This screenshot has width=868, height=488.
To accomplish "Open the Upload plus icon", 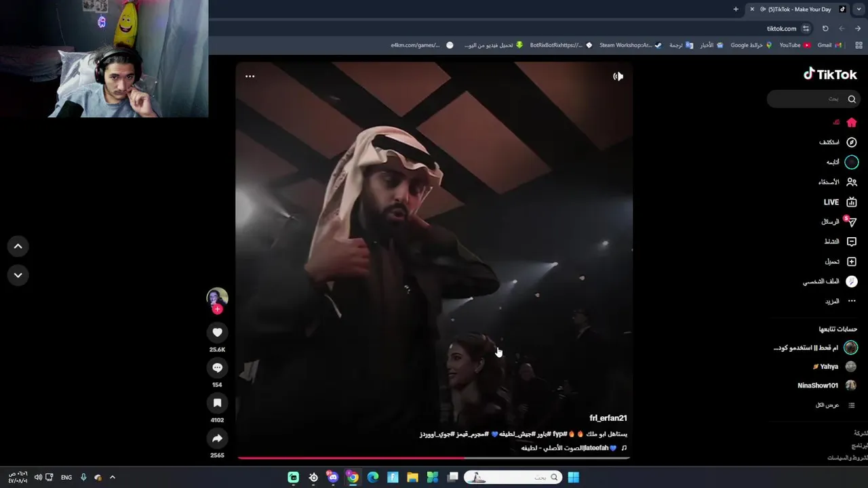I will (x=852, y=262).
